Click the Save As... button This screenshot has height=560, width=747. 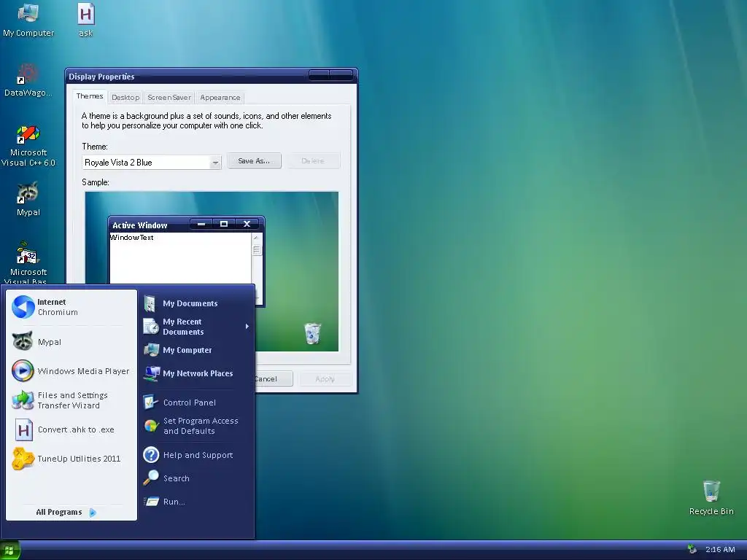(254, 161)
